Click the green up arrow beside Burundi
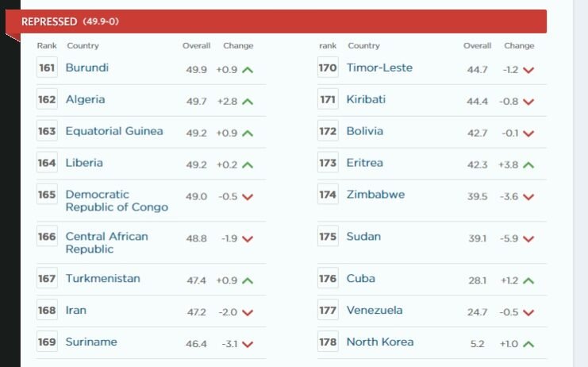 click(x=248, y=70)
